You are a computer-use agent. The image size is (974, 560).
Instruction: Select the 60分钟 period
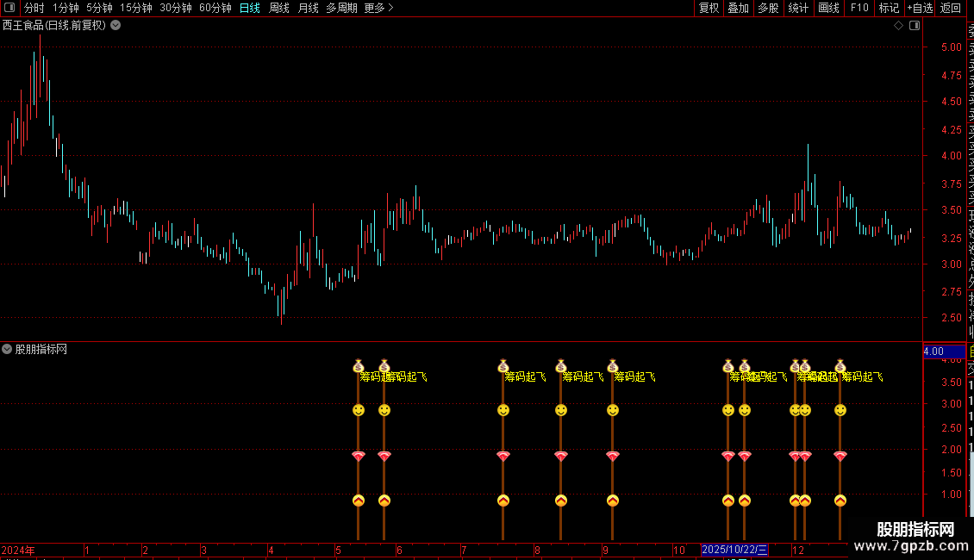(x=215, y=8)
